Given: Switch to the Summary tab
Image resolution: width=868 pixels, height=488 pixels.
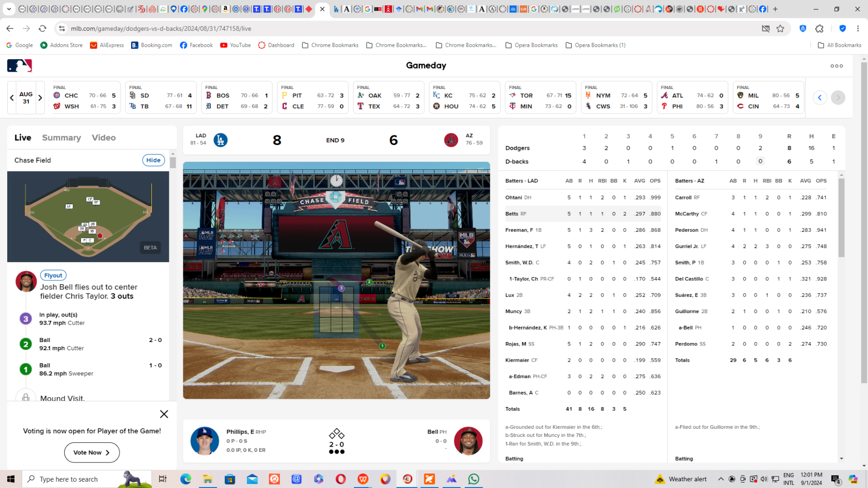Looking at the screenshot, I should pyautogui.click(x=61, y=138).
